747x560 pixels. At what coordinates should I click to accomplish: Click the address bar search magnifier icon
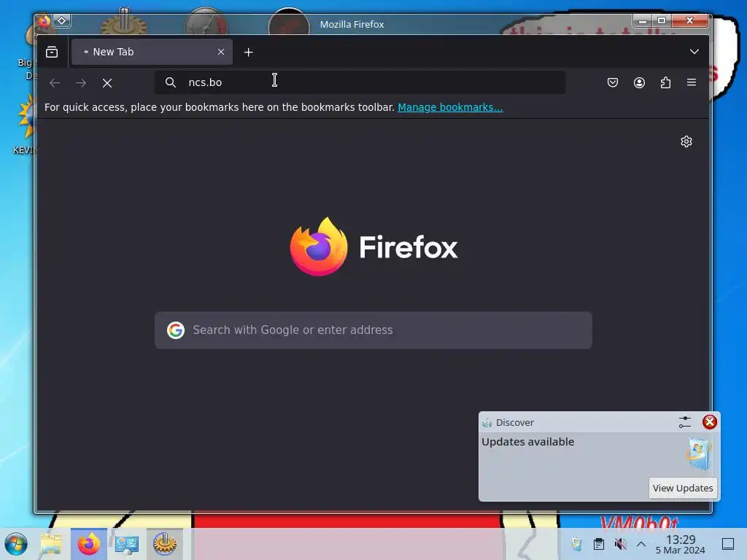click(x=171, y=82)
